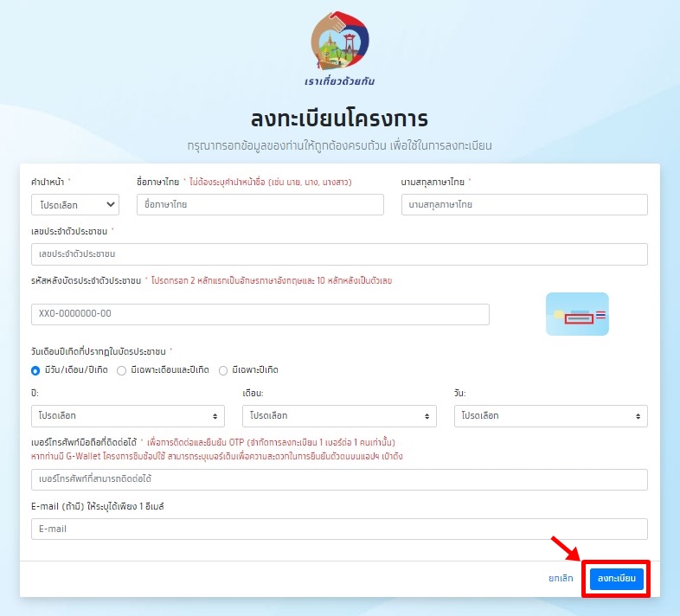Click the E-mail input field
This screenshot has width=680, height=616.
[x=339, y=529]
